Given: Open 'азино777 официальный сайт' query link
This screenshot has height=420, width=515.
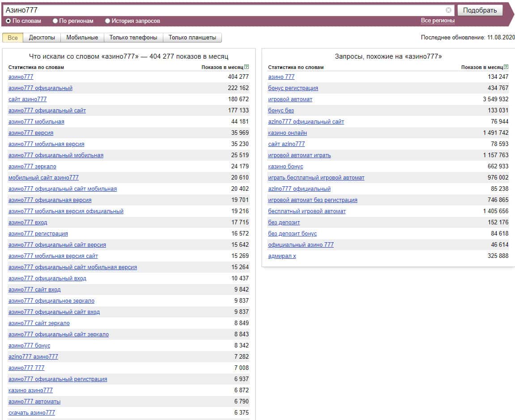Looking at the screenshot, I should [x=47, y=111].
